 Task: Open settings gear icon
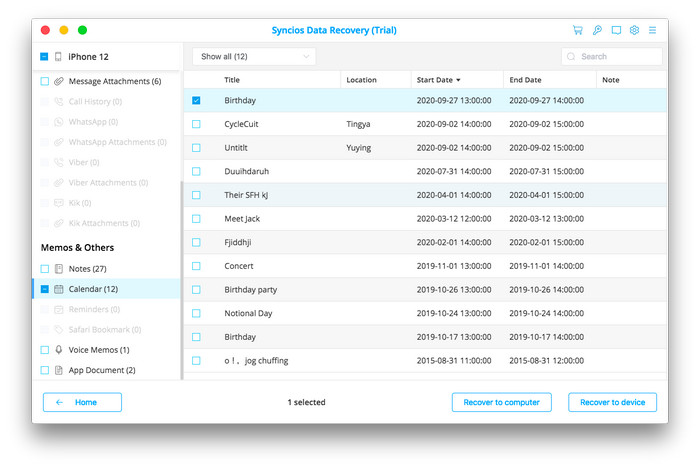tap(634, 30)
